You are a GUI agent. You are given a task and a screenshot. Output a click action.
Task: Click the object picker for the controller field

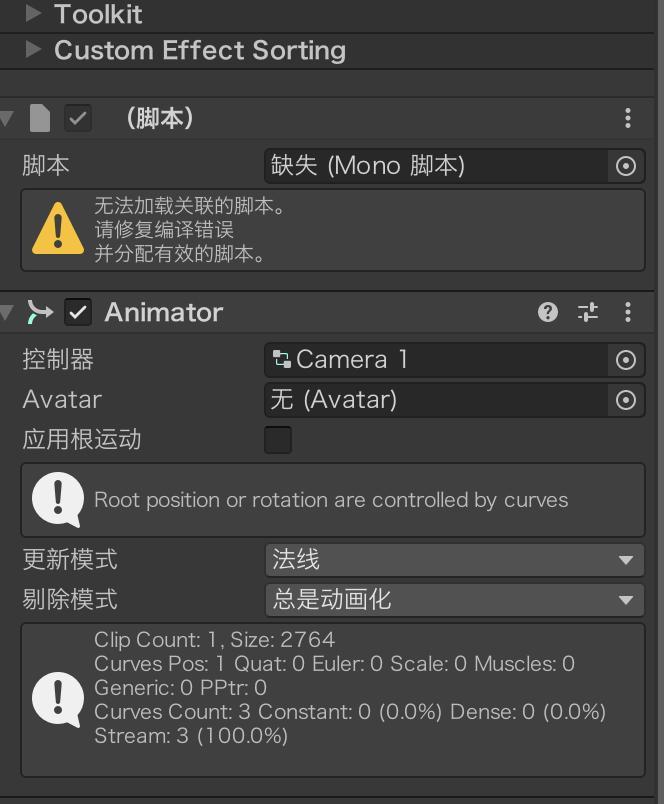click(626, 360)
